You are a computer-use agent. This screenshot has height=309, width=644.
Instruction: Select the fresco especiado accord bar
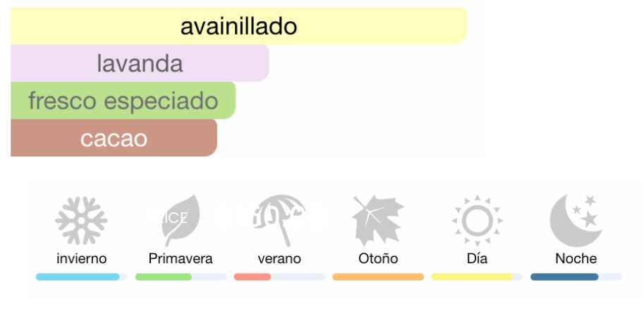pos(123,101)
